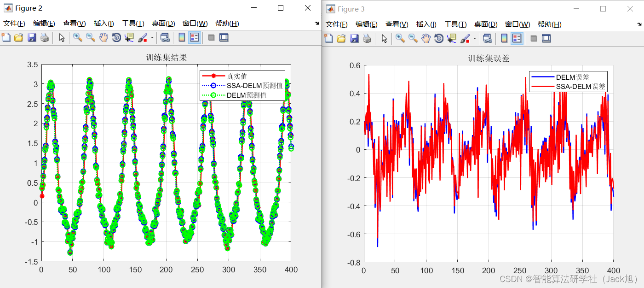Show plot tools and dock Figure 3
This screenshot has width=644, height=288.
click(x=546, y=38)
